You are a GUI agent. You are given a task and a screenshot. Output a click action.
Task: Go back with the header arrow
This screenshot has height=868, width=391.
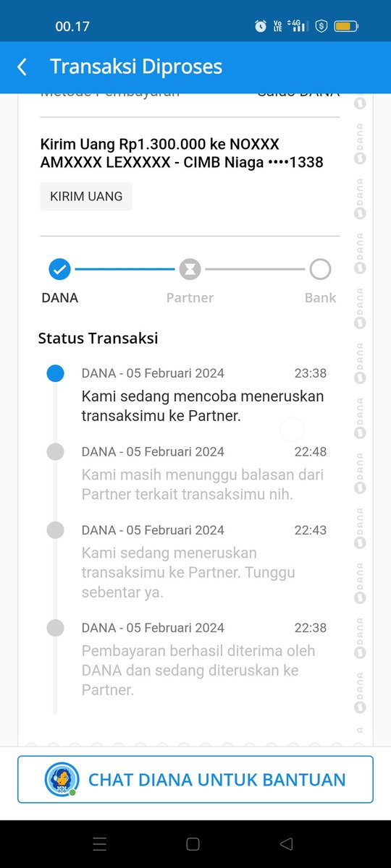pyautogui.click(x=22, y=67)
